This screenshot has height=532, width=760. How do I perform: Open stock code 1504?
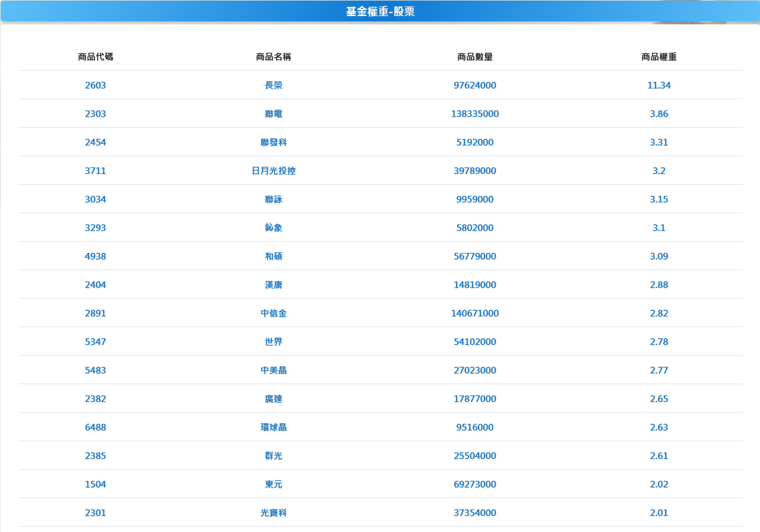coord(96,484)
